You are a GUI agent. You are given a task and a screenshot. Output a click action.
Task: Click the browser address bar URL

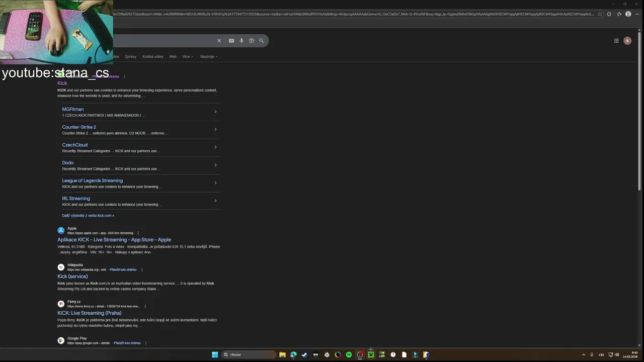pos(354,14)
